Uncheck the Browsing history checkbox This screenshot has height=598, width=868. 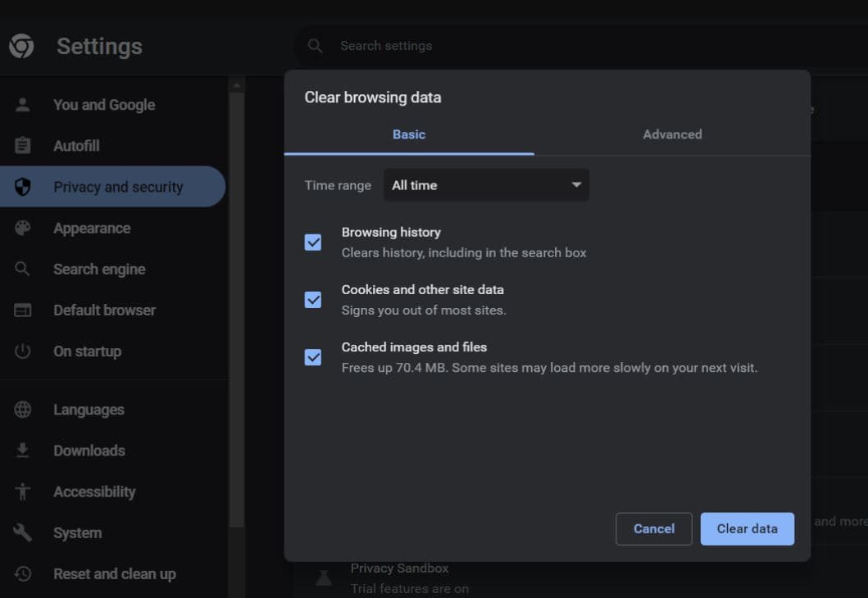313,242
